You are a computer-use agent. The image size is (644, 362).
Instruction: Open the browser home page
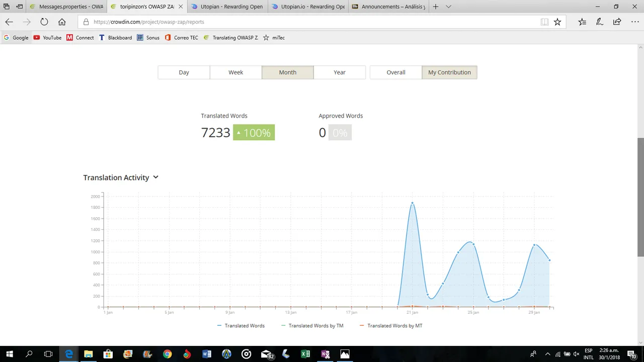(62, 22)
